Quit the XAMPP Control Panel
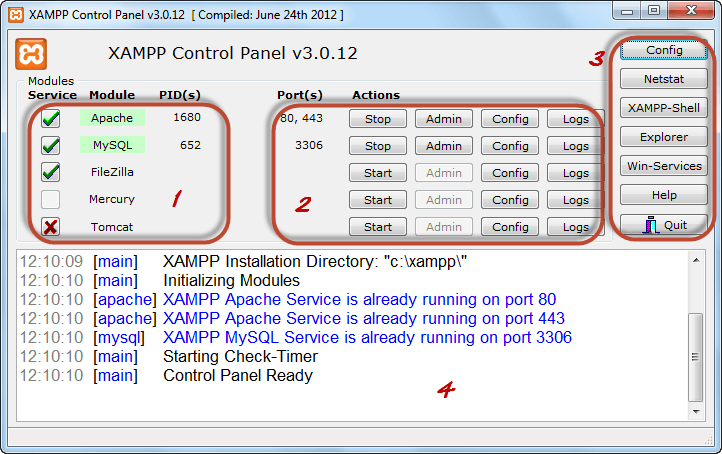 point(664,225)
